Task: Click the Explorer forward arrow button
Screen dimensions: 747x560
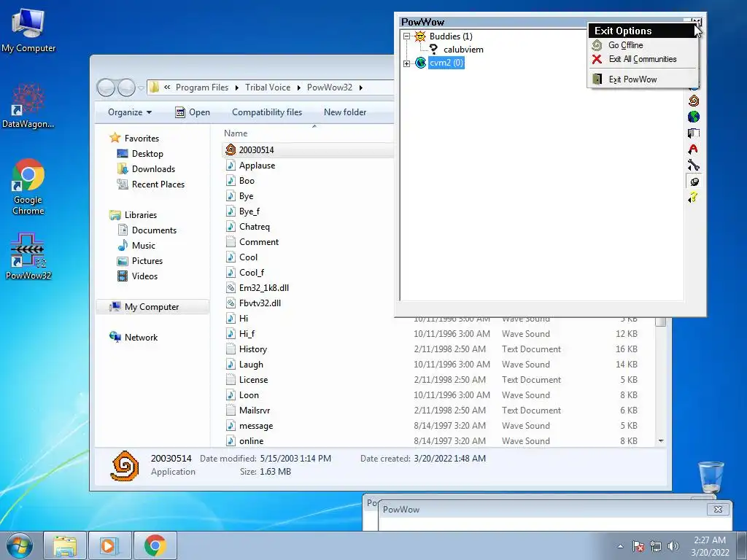Action: (x=126, y=87)
